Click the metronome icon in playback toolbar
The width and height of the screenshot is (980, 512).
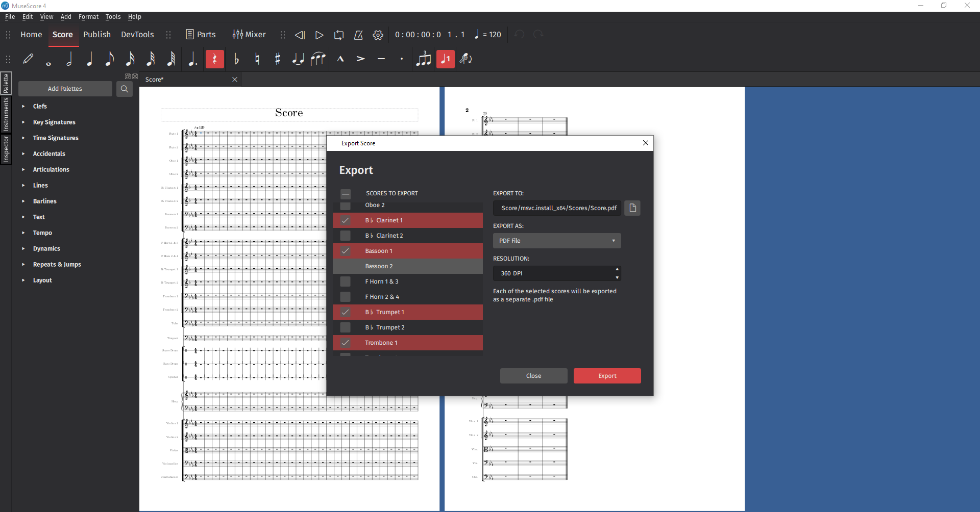click(358, 35)
